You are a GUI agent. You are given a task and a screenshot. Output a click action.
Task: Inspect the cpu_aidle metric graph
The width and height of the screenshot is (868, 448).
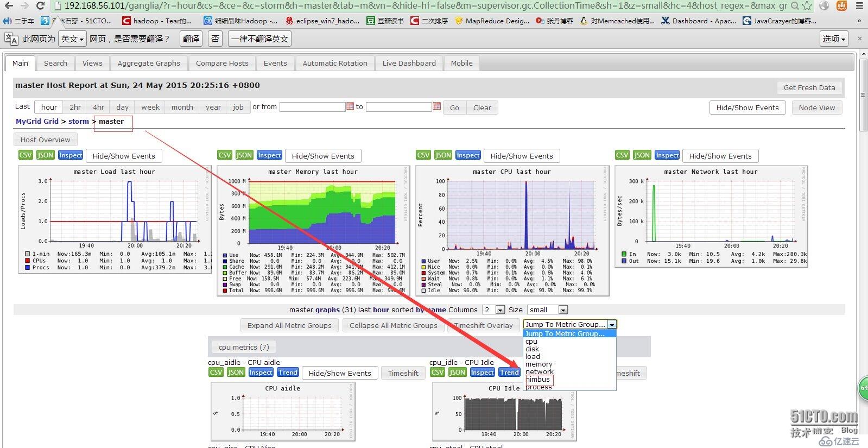[261, 373]
